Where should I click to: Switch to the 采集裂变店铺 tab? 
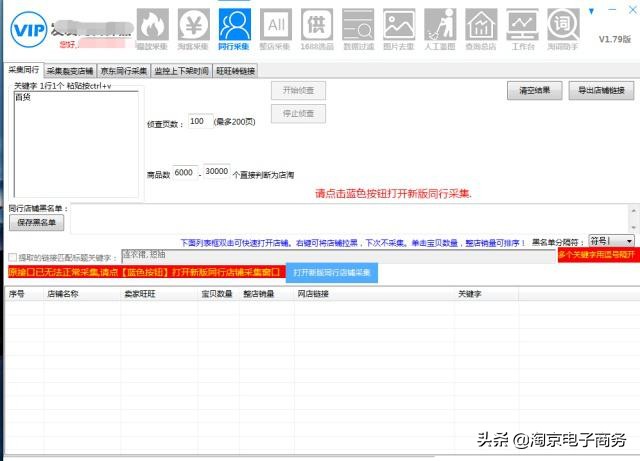coord(70,71)
